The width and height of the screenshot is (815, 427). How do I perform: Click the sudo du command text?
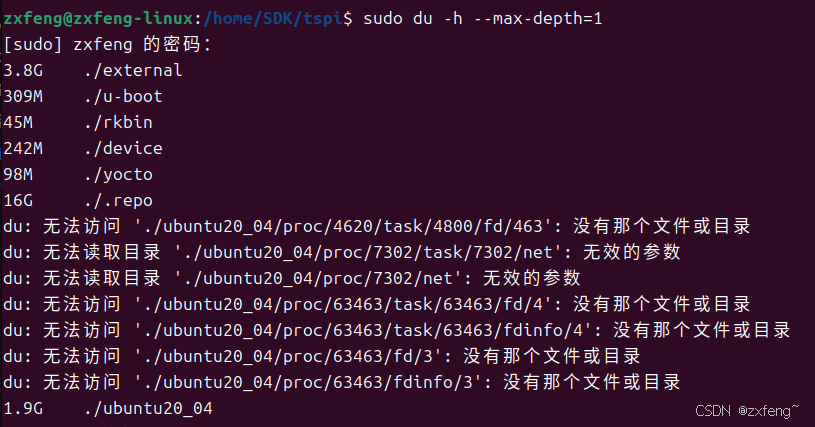click(x=482, y=19)
